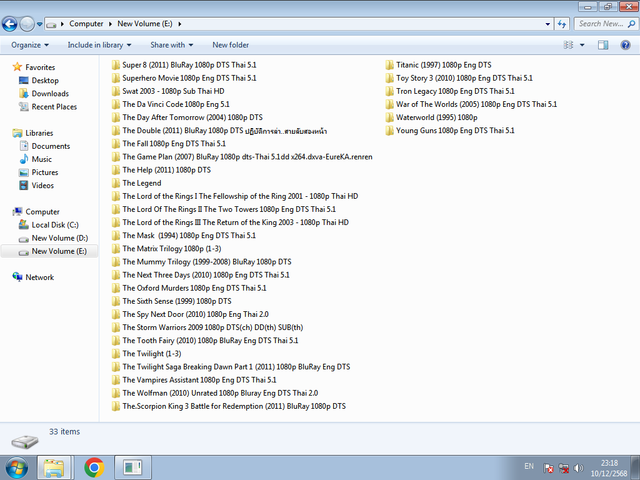The height and width of the screenshot is (480, 640).
Task: Show the preview pane
Action: click(x=603, y=45)
